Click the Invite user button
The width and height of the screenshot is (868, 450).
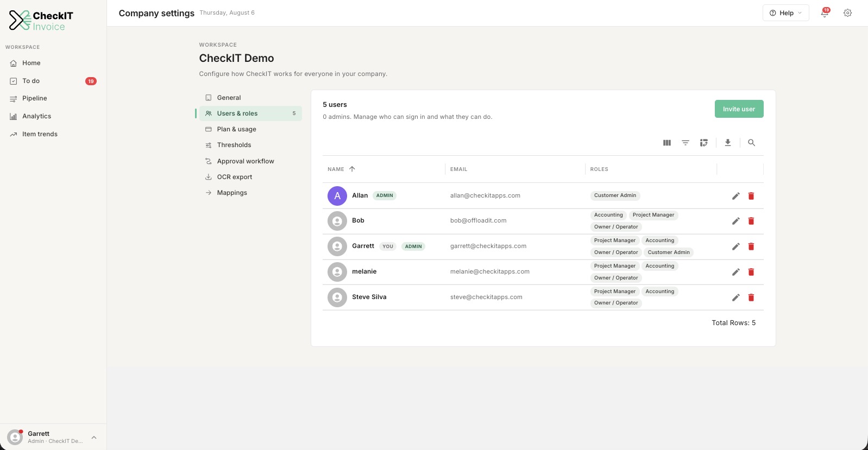point(739,109)
